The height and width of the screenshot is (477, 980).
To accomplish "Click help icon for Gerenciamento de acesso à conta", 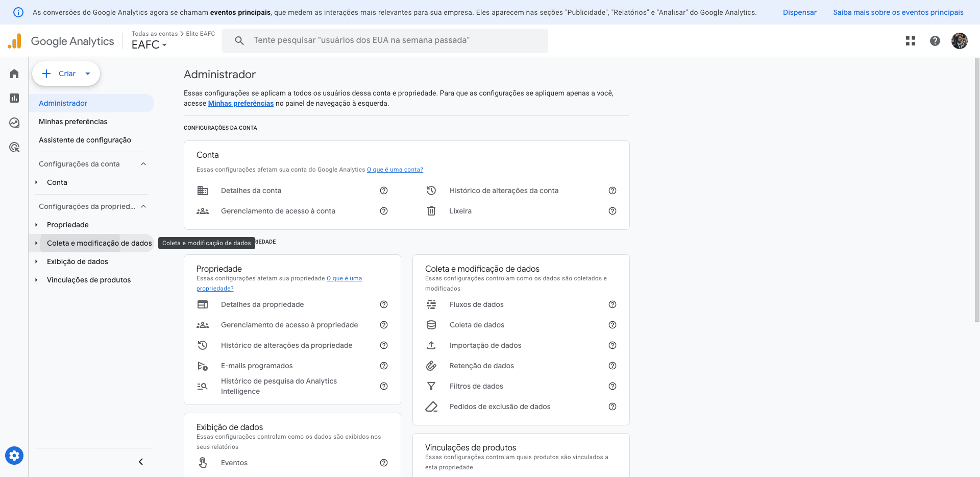I will (x=384, y=211).
